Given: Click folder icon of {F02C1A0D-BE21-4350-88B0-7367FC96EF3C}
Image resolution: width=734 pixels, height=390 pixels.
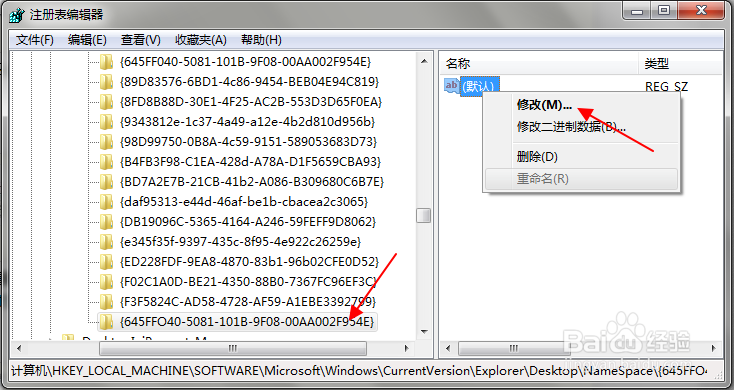Looking at the screenshot, I should pyautogui.click(x=107, y=282).
